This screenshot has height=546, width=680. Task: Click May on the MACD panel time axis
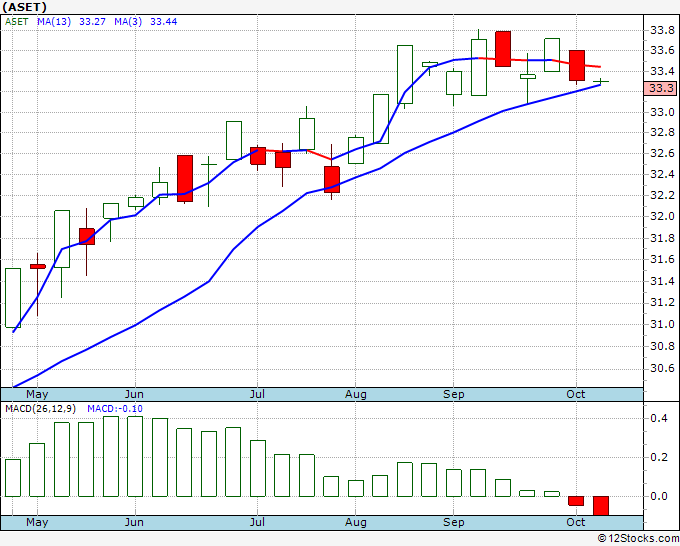(37, 522)
